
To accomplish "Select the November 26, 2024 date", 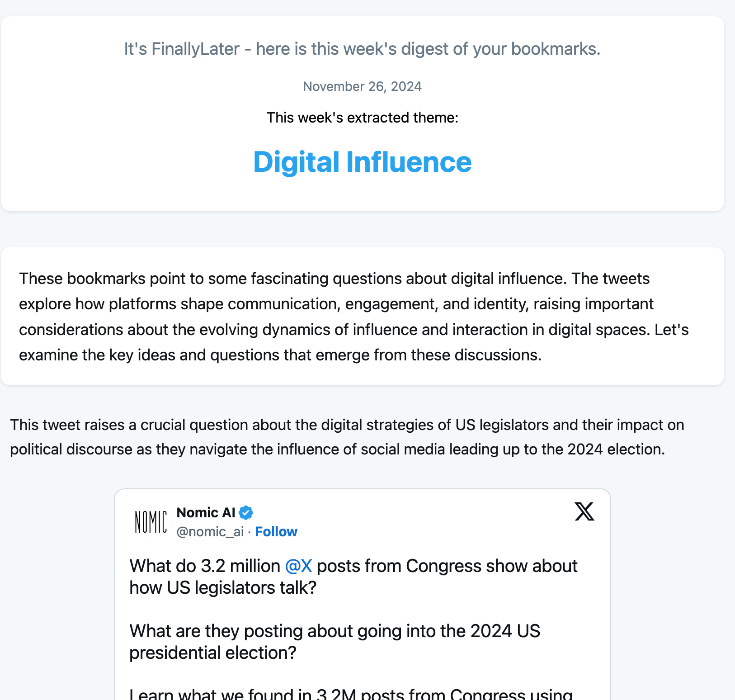I will (363, 86).
